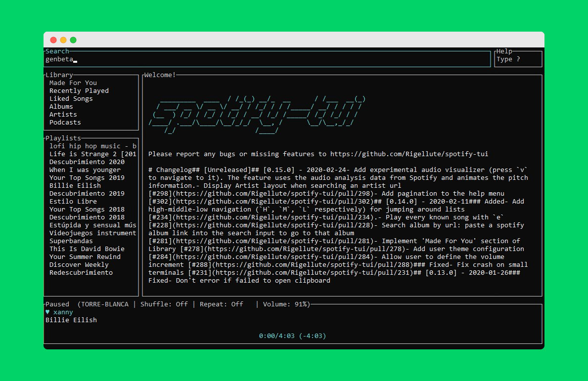Image resolution: width=588 pixels, height=381 pixels.
Task: Open Podcasts in Library
Action: (65, 122)
